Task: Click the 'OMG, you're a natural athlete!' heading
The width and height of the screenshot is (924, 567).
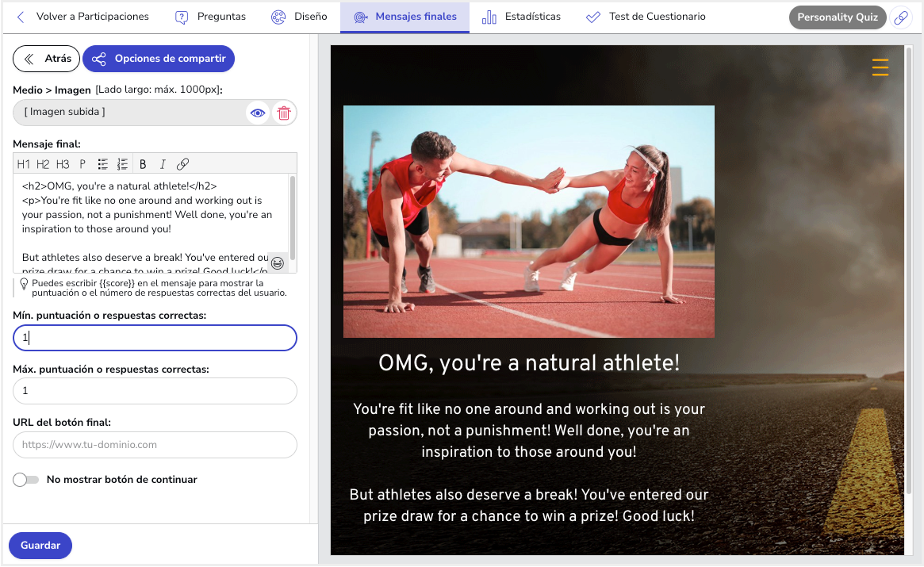Action: coord(528,363)
